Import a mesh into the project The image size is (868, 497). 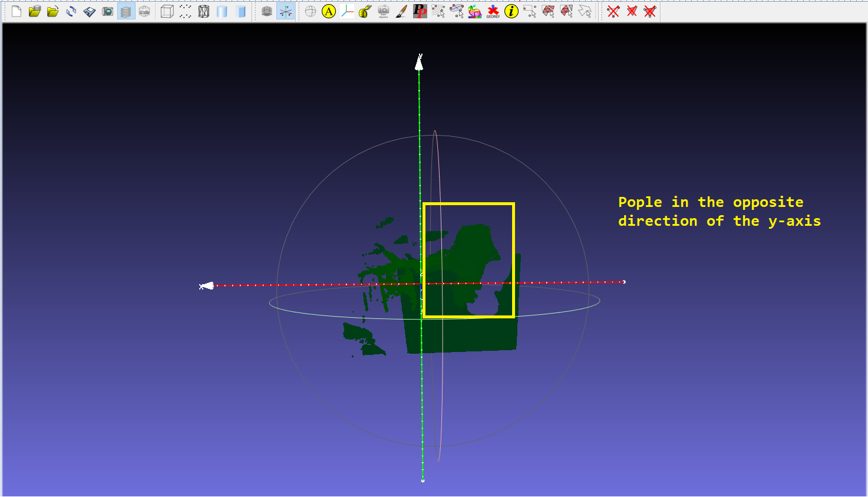(x=53, y=11)
